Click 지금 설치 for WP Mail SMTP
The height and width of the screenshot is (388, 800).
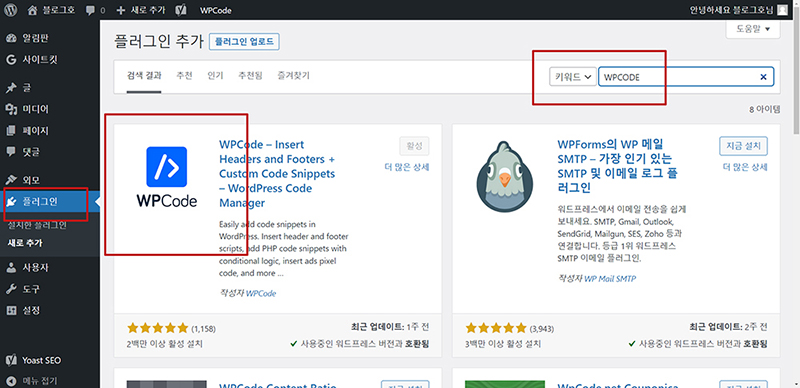(743, 146)
